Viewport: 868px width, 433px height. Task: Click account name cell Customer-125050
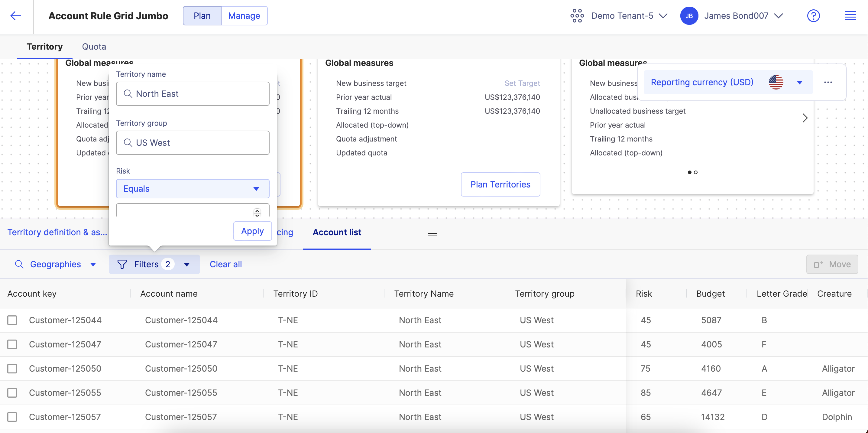181,369
